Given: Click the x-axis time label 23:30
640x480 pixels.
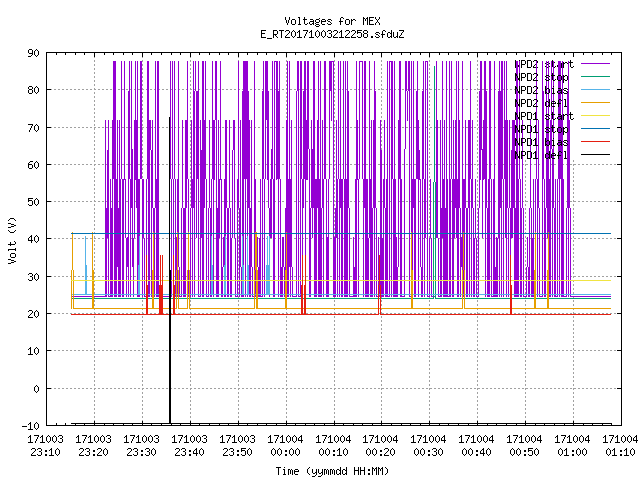Looking at the screenshot, I should pyautogui.click(x=141, y=452).
